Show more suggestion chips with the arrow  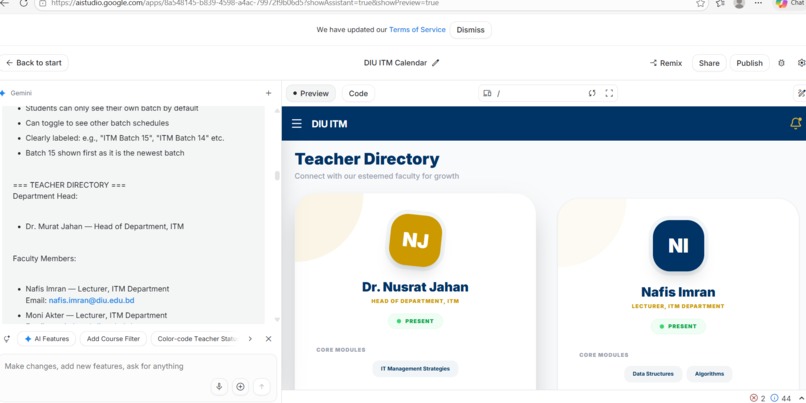point(250,339)
